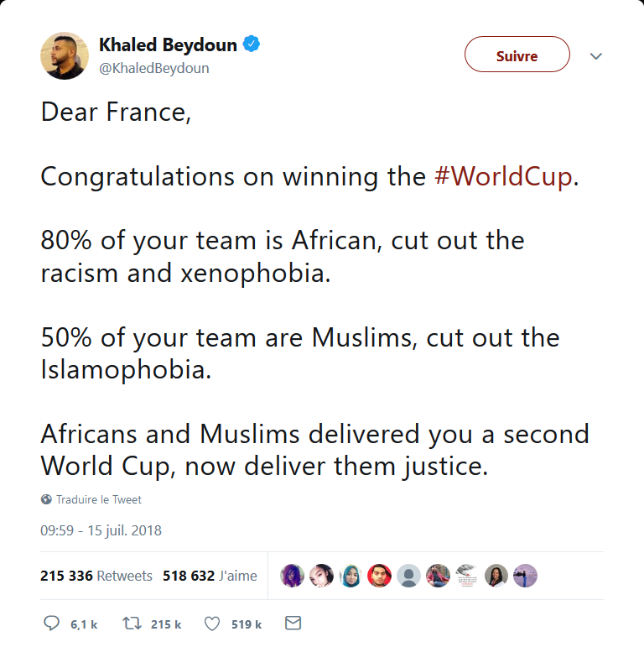Screen dimensions: 644x647
Task: Click the Khaled Beydoun display name
Action: [168, 44]
